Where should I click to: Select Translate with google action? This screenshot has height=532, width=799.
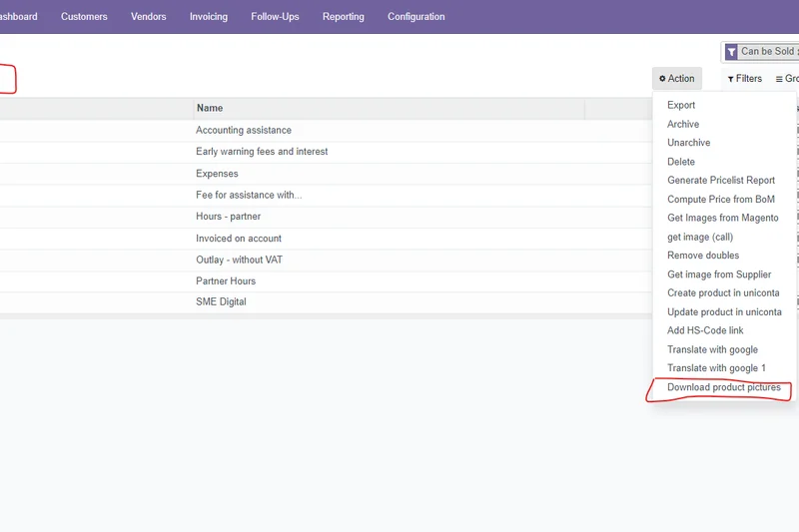712,349
